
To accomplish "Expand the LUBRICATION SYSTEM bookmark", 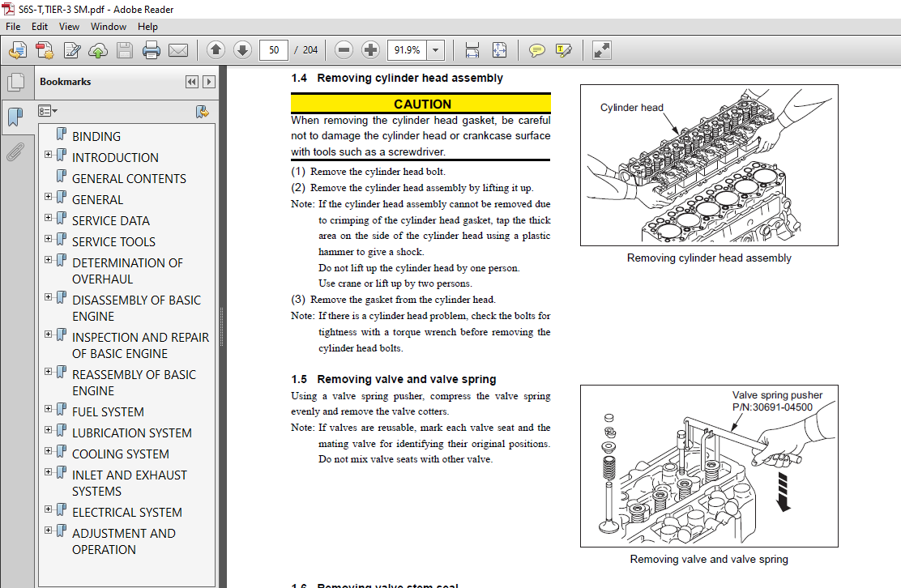I will point(49,429).
